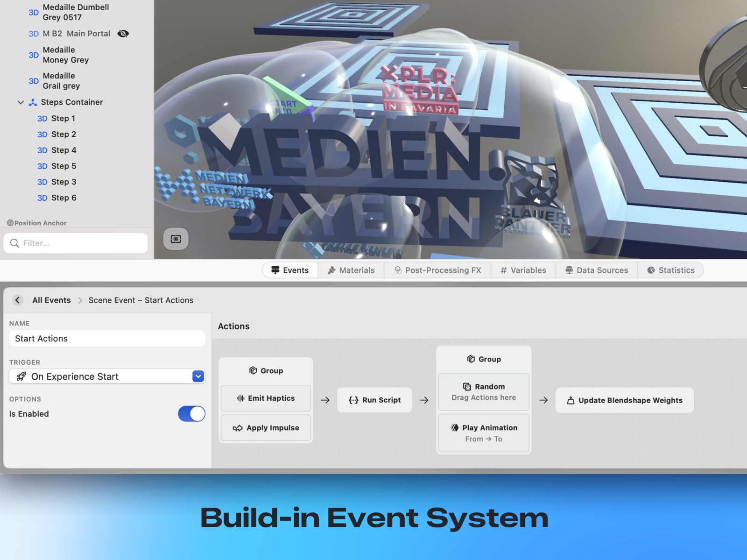Image resolution: width=747 pixels, height=560 pixels.
Task: Show the Statistics tab
Action: point(671,270)
